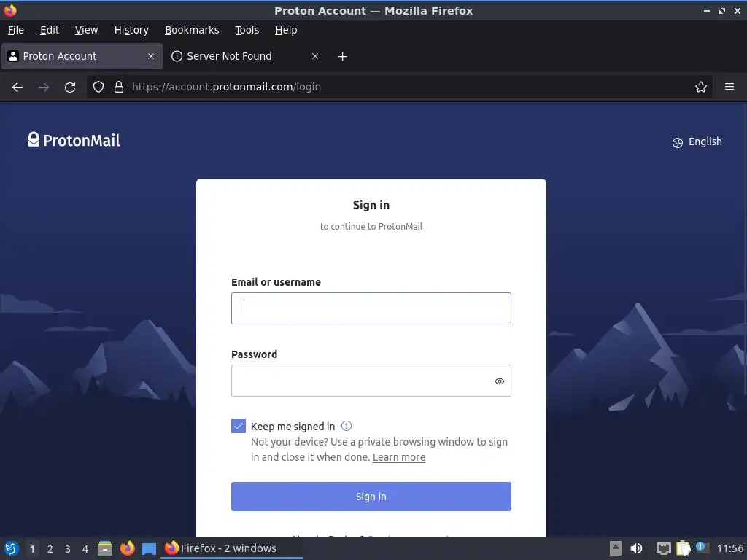747x560 pixels.
Task: Focus the Password field
Action: (371, 381)
